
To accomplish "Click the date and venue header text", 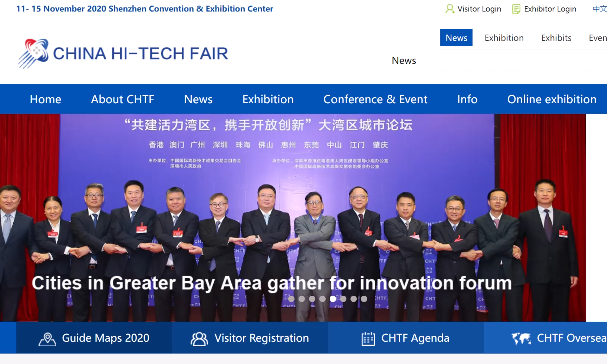I will (x=145, y=9).
